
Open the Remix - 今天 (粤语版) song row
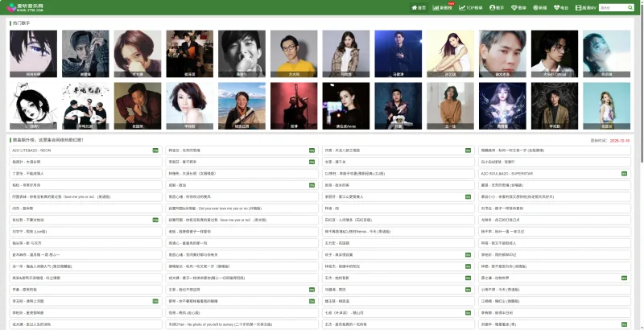click(398, 232)
